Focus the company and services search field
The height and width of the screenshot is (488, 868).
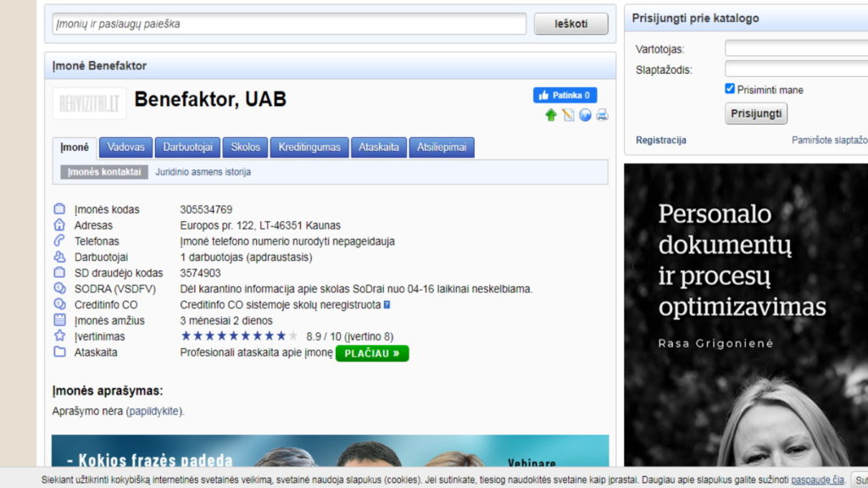[x=289, y=24]
